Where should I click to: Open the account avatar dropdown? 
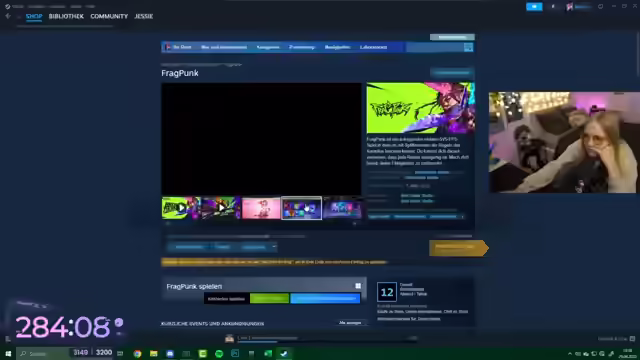(x=579, y=7)
